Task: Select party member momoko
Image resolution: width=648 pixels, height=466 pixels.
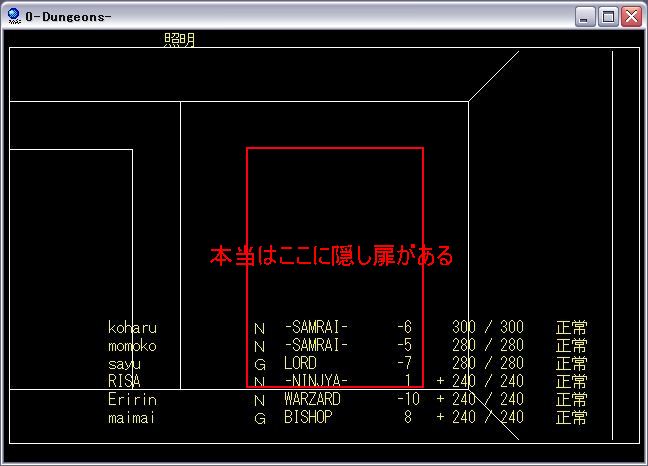Action: coord(132,345)
